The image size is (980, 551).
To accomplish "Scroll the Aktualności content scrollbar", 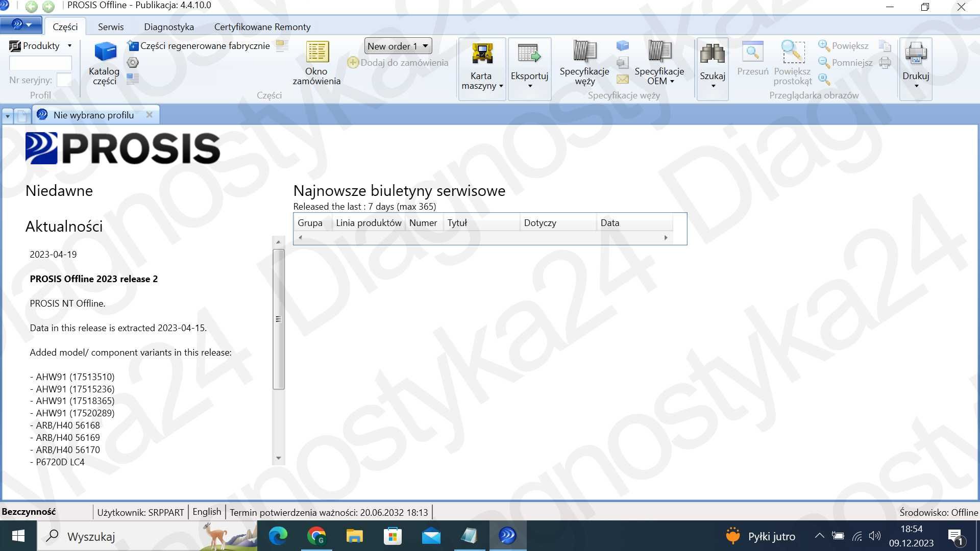I will [x=278, y=317].
